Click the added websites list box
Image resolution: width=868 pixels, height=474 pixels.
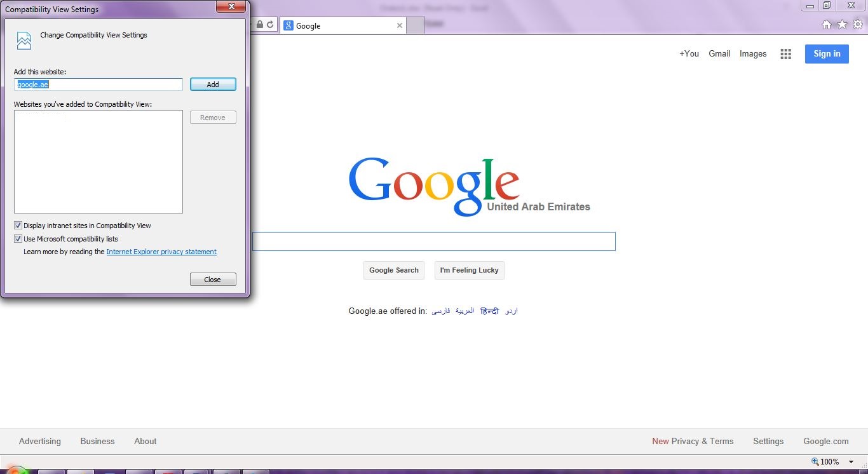pos(98,162)
